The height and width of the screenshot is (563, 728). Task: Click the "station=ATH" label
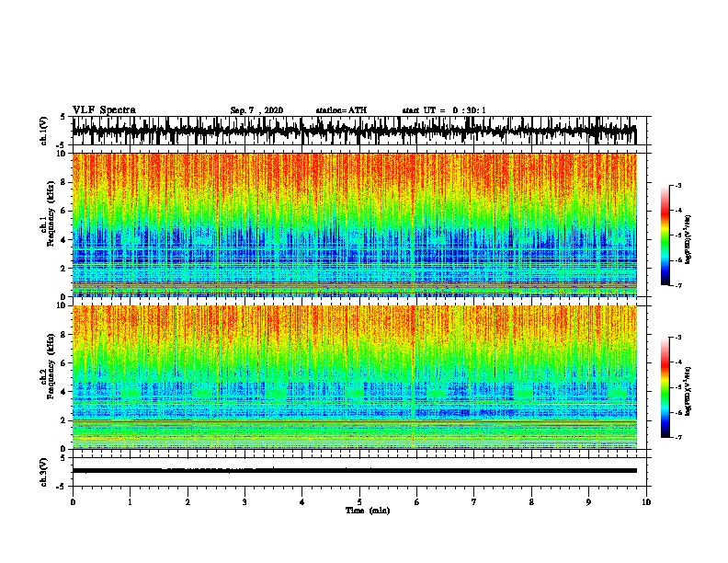341,110
